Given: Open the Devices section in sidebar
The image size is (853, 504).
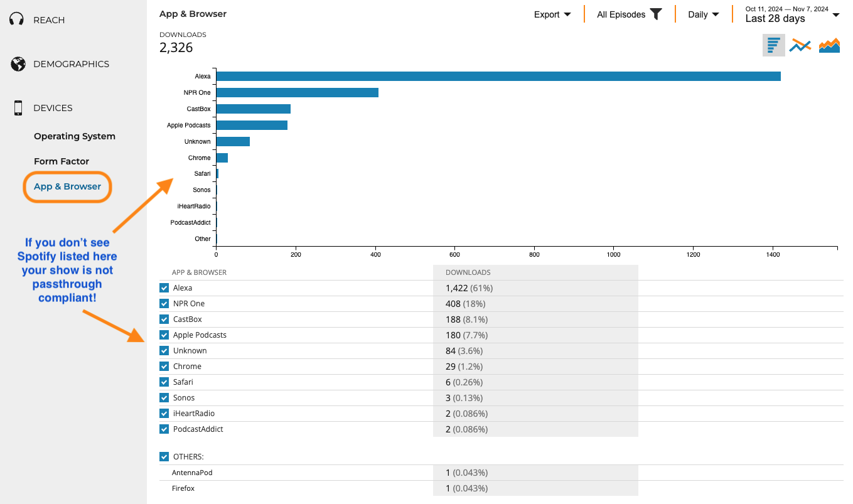Looking at the screenshot, I should coord(53,108).
